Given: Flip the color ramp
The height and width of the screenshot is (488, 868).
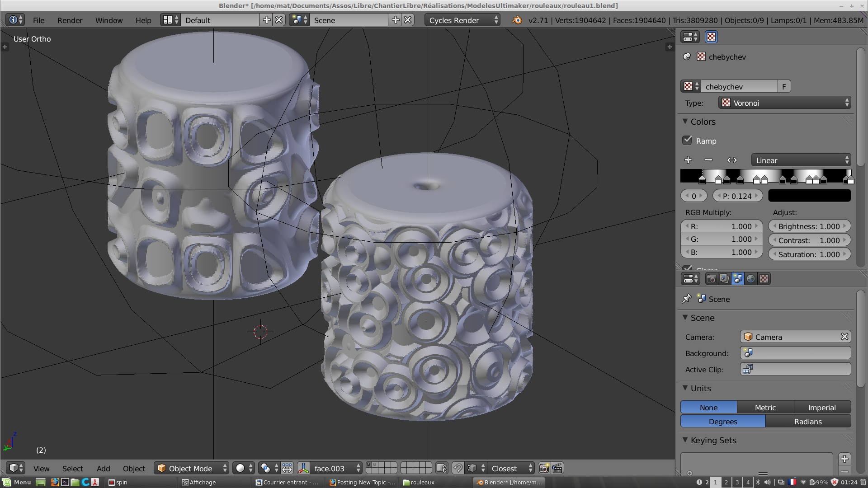Looking at the screenshot, I should 732,160.
